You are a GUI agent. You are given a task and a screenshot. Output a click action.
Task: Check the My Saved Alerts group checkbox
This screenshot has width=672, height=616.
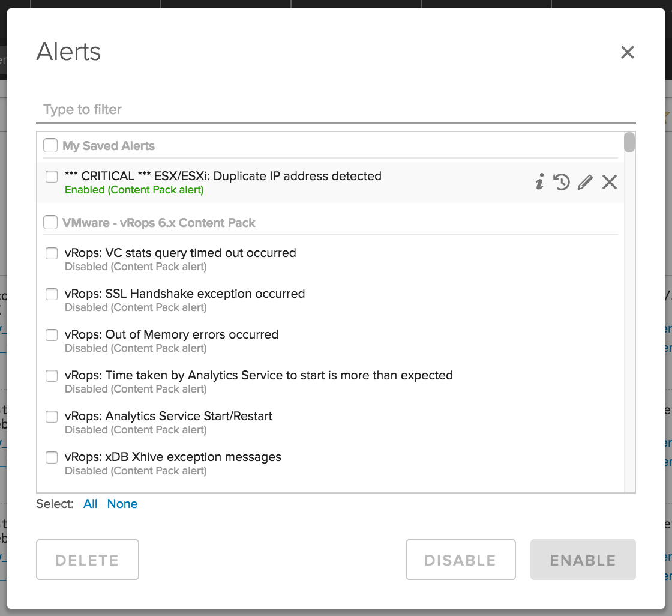pyautogui.click(x=50, y=146)
